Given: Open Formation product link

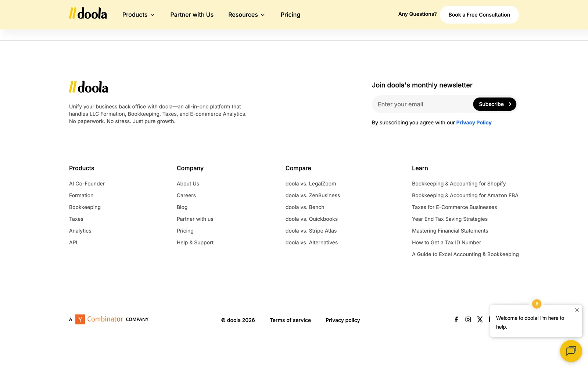Looking at the screenshot, I should tap(81, 195).
